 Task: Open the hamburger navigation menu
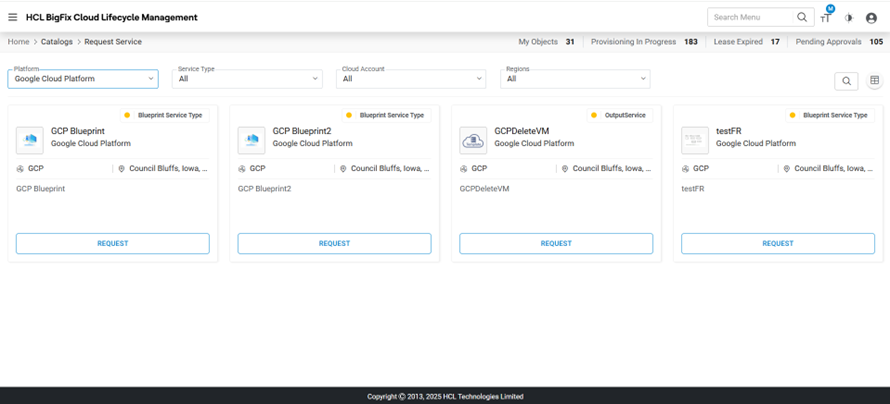coord(12,18)
